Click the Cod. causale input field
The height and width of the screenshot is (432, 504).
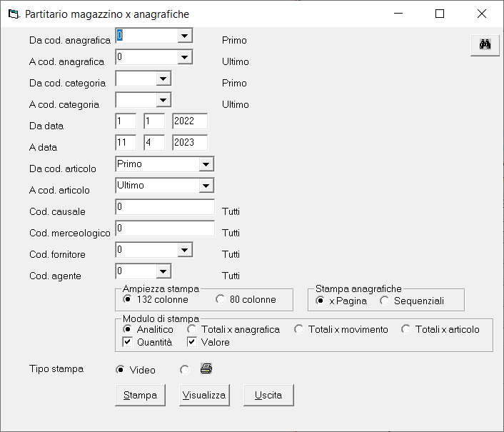point(165,206)
